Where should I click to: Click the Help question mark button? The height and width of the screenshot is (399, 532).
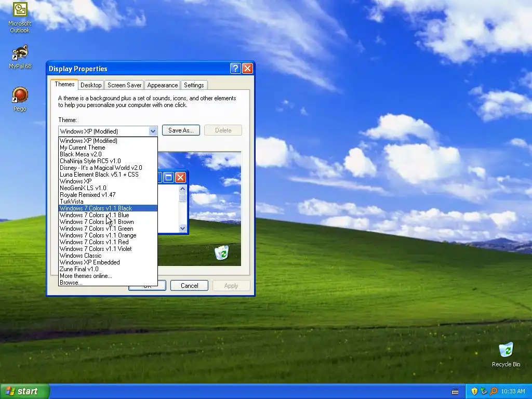235,69
